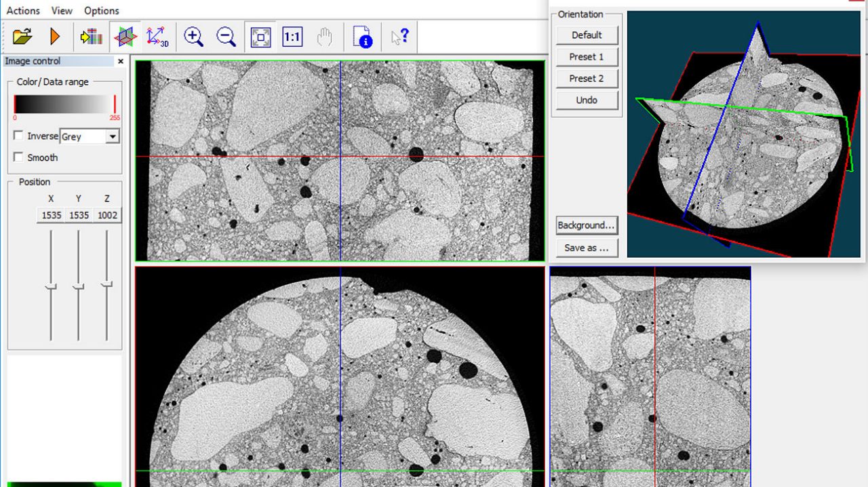Click the zoom out magnifier

(x=226, y=37)
